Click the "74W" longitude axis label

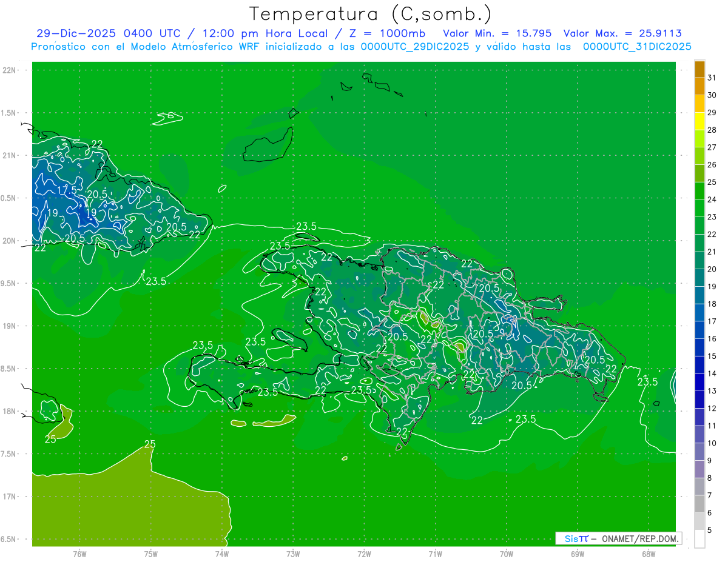[222, 554]
